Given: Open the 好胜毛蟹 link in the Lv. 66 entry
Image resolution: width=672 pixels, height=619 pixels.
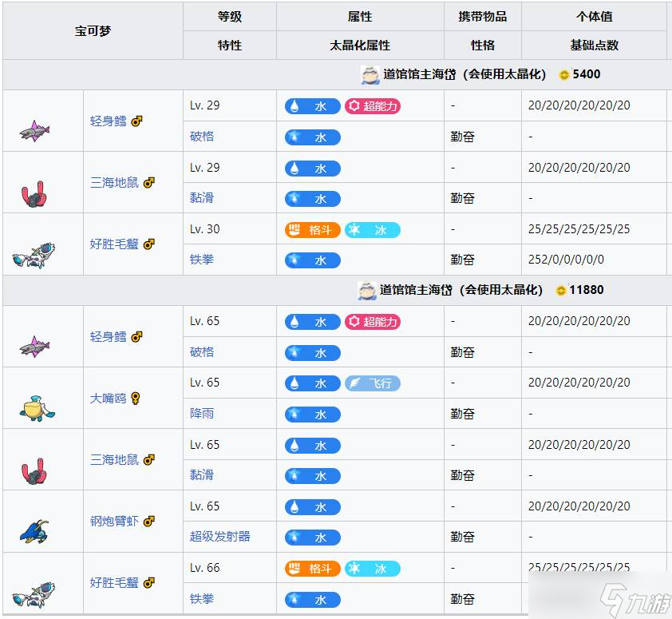Looking at the screenshot, I should [x=114, y=582].
